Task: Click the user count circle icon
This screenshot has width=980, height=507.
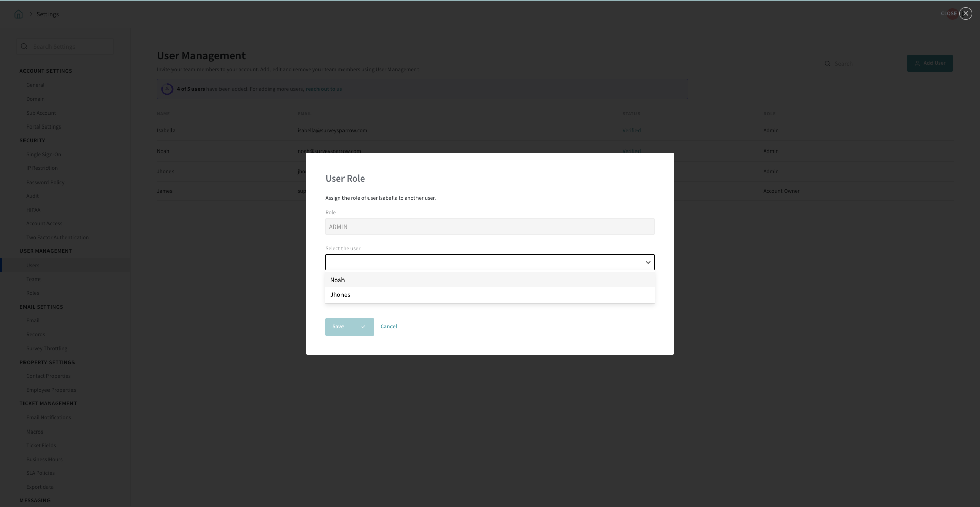Action: point(167,89)
